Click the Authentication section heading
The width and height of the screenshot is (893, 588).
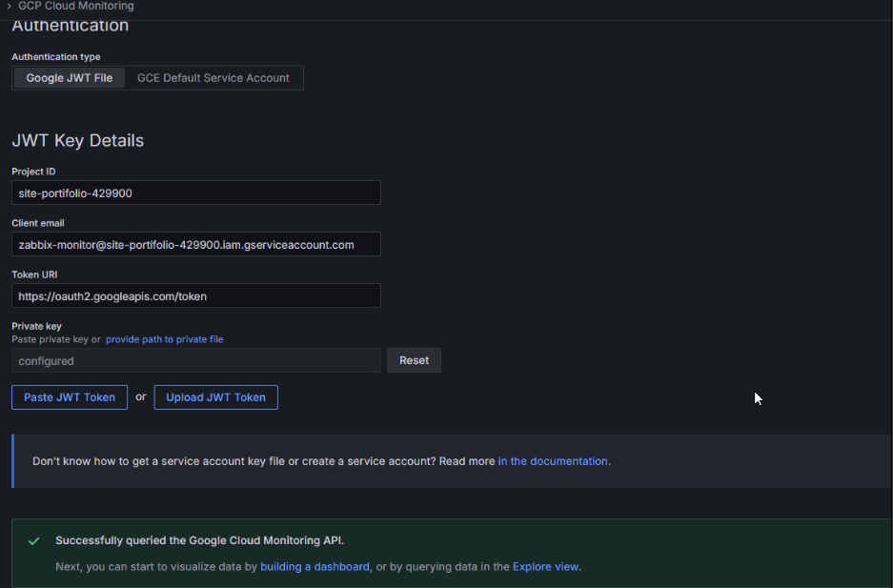(71, 26)
